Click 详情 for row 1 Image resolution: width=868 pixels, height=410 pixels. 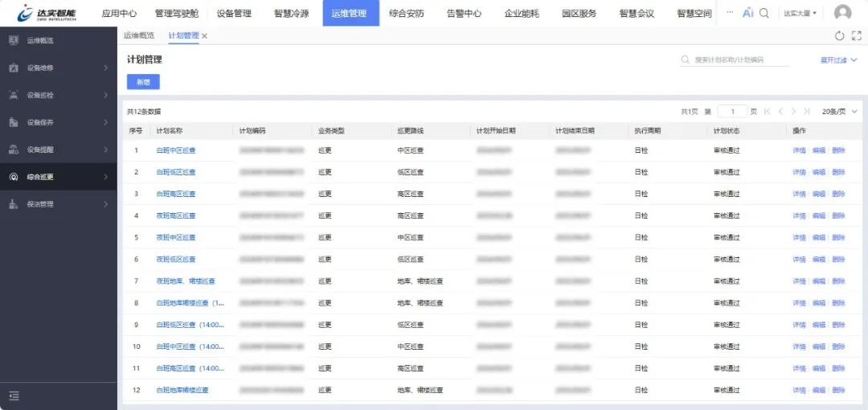click(799, 150)
